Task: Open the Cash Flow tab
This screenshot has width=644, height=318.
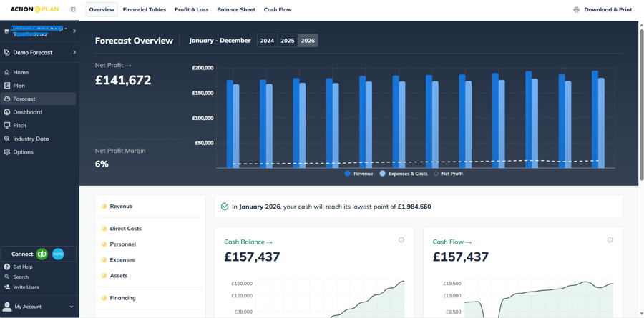Action: click(x=278, y=9)
